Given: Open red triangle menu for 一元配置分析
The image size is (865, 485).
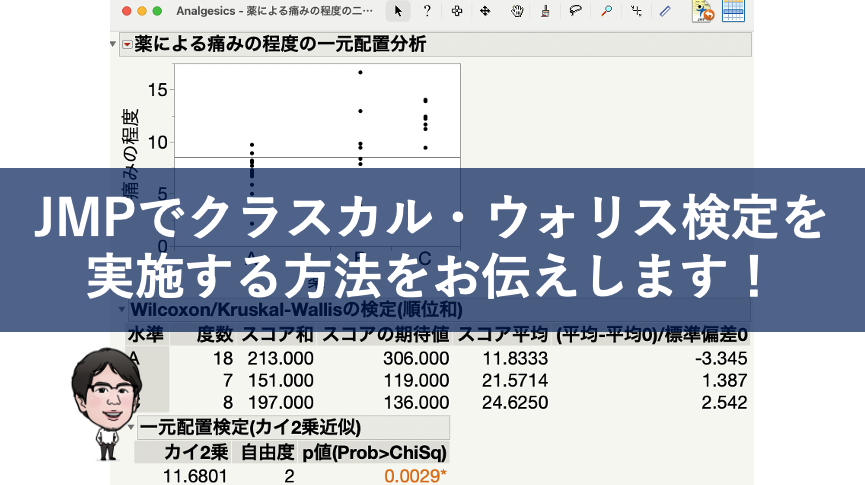Looking at the screenshot, I should pos(127,45).
